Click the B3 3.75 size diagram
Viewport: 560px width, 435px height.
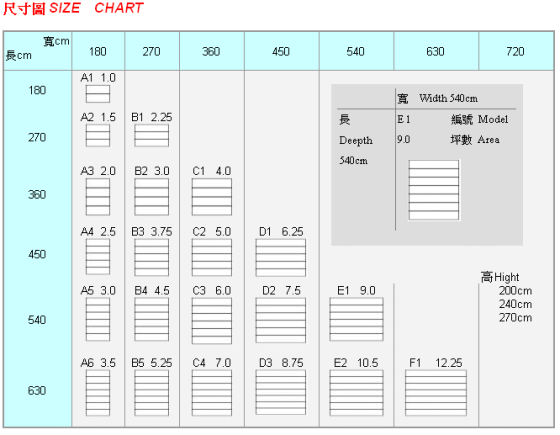tap(151, 258)
